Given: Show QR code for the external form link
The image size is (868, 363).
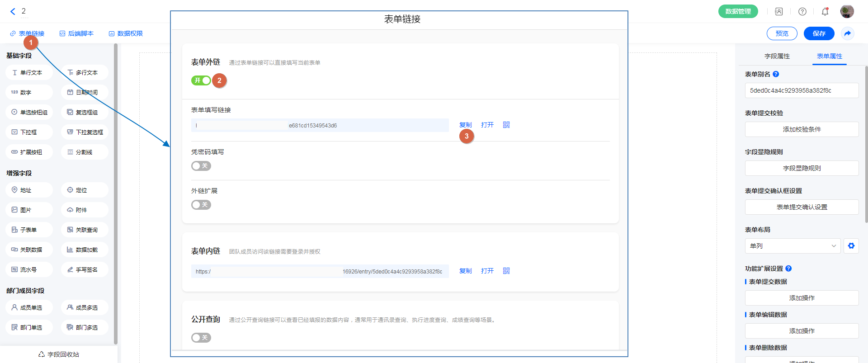Looking at the screenshot, I should (506, 125).
